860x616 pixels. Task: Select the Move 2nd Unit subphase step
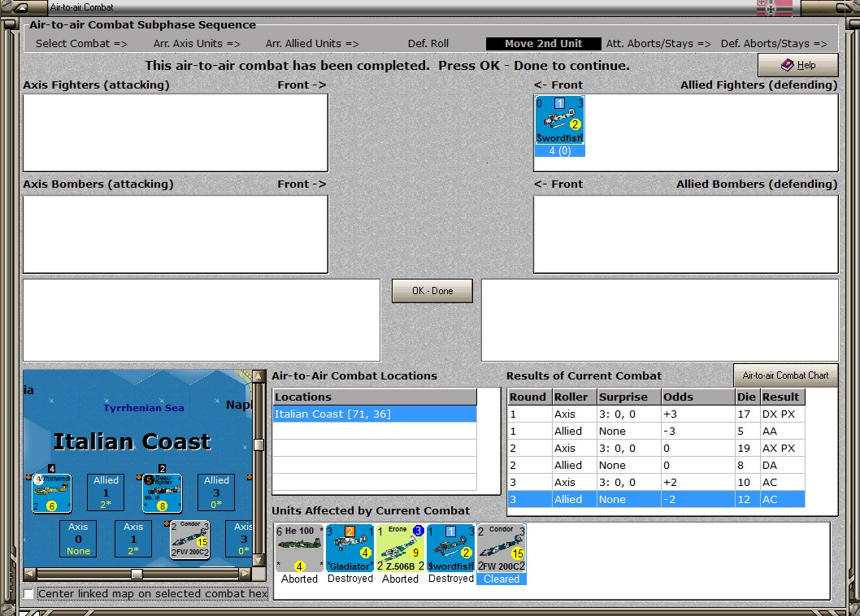[544, 43]
